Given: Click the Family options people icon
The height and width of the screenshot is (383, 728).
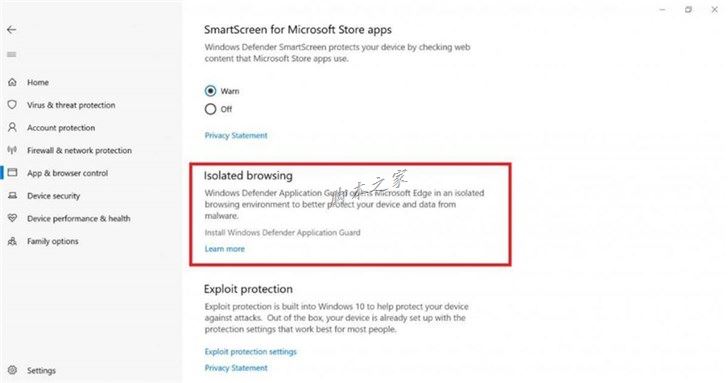Looking at the screenshot, I should 13,241.
